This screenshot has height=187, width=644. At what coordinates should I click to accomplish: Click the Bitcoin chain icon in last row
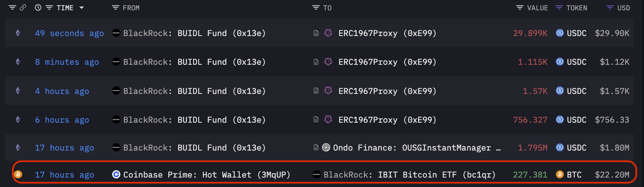[18, 175]
